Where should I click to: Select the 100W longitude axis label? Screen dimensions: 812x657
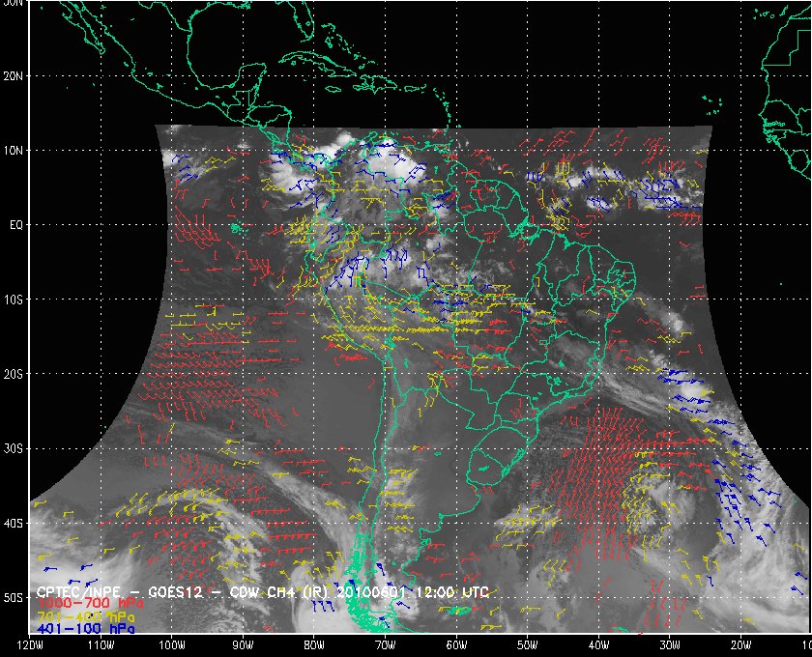click(x=171, y=645)
